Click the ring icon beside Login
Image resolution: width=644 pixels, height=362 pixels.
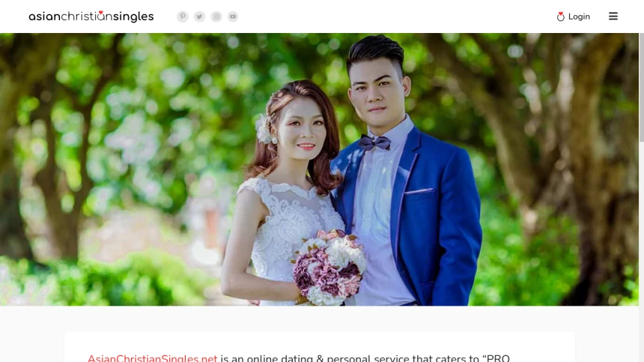pyautogui.click(x=561, y=16)
